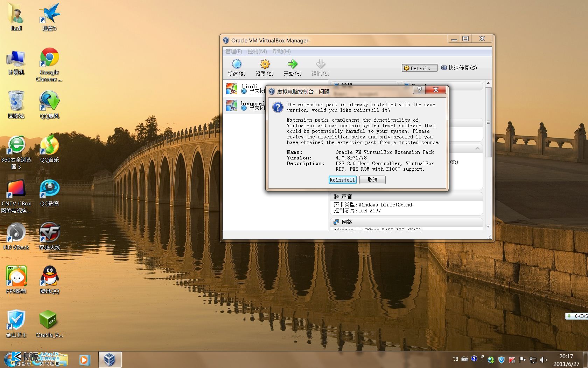Viewport: 588px width, 368px height.
Task: Open Oracle_V... extension pack file
Action: click(49, 323)
